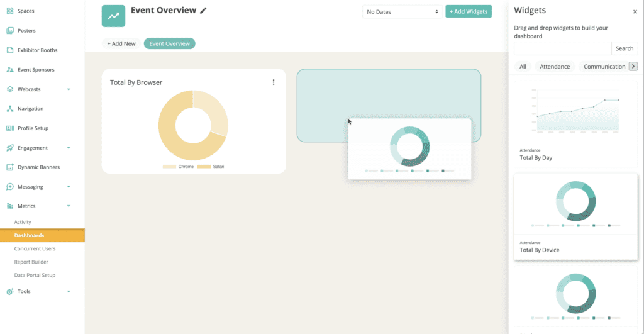Click the Event Sponsors people icon
The height and width of the screenshot is (334, 644).
(10, 70)
